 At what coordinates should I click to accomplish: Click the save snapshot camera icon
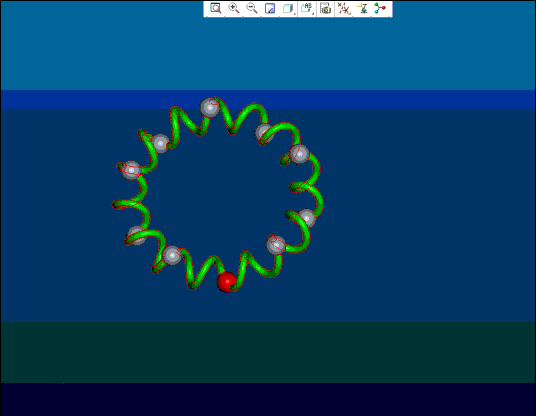[325, 9]
